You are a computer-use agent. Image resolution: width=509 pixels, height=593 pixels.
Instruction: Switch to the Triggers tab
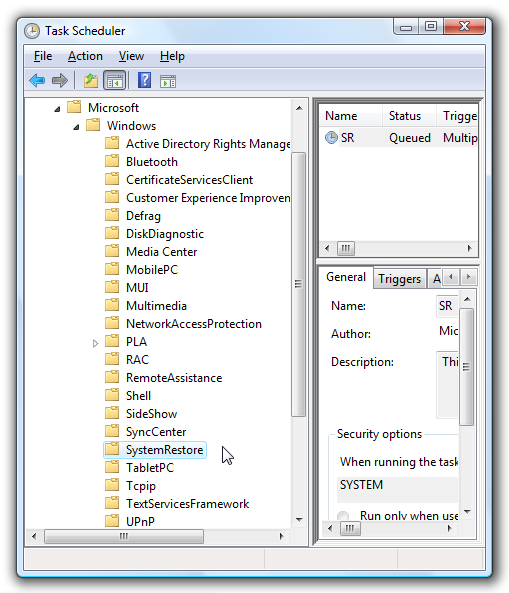(x=399, y=279)
